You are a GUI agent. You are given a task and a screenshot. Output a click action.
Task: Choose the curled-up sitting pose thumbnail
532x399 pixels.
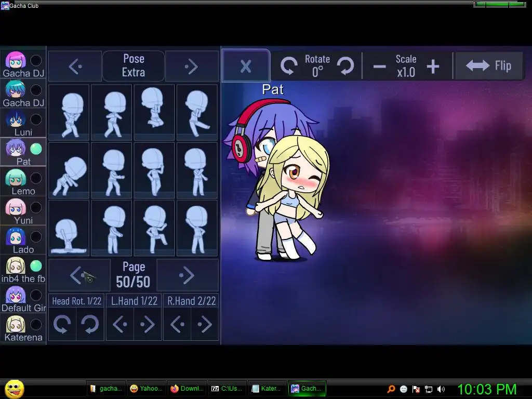tap(154, 113)
